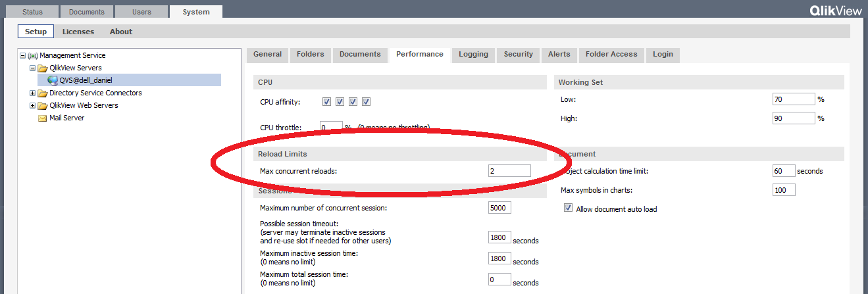Toggle the second CPU affinity checkbox
The image size is (868, 294).
[340, 102]
